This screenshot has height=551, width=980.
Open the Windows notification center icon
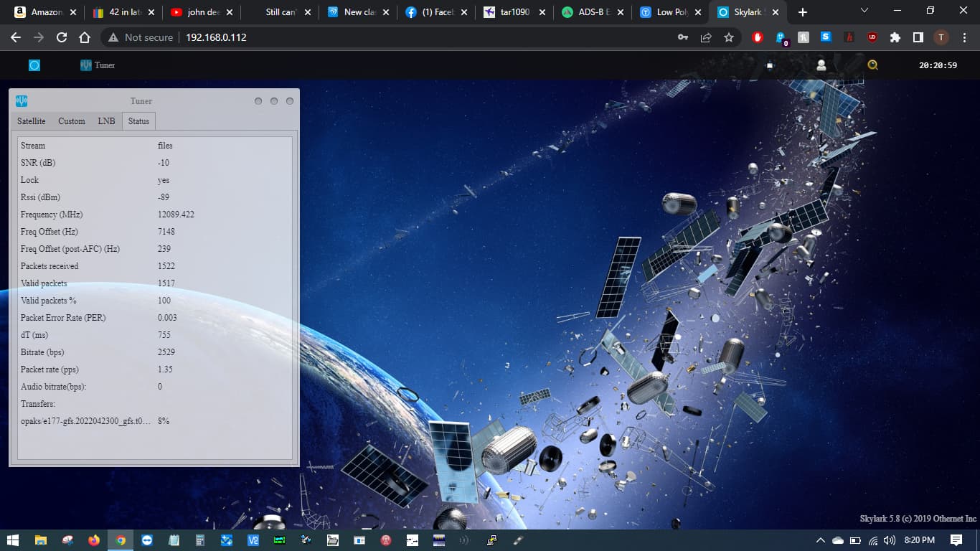[956, 540]
